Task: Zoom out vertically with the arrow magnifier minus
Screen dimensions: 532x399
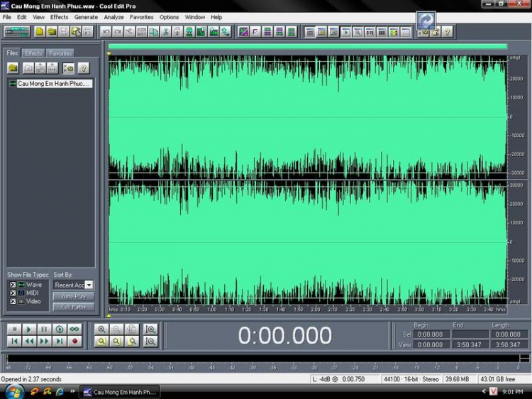Action: (150, 341)
